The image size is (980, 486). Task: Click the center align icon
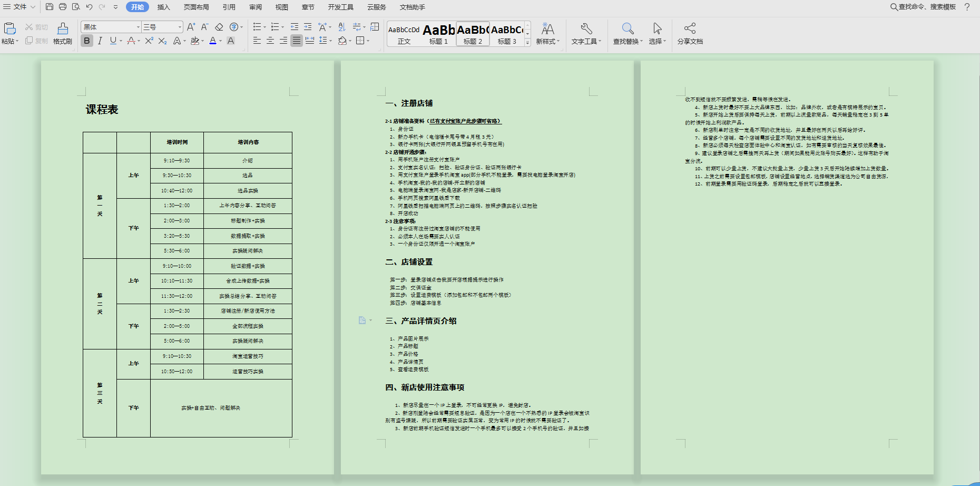coord(270,41)
